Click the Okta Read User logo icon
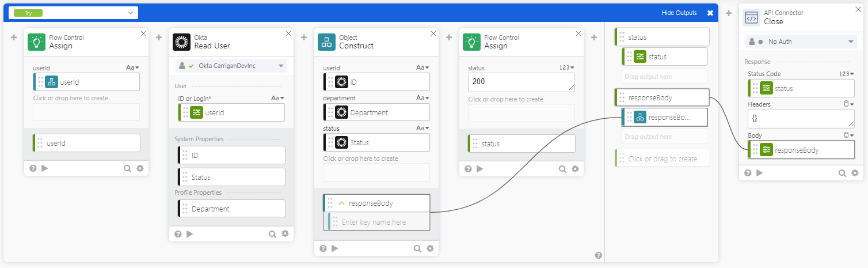 (x=181, y=42)
